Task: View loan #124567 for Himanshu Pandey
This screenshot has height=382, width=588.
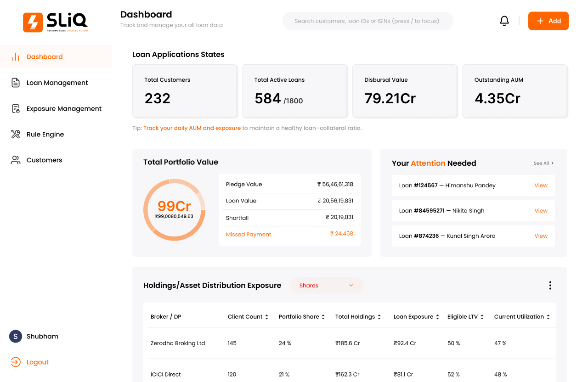Action: 541,185
